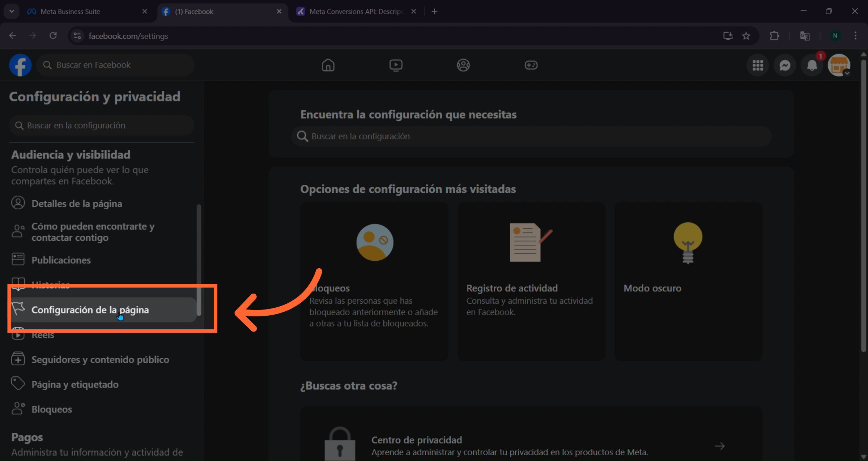Open Configuración de la página in sidebar
Screen dimensions: 868x461
pos(90,310)
